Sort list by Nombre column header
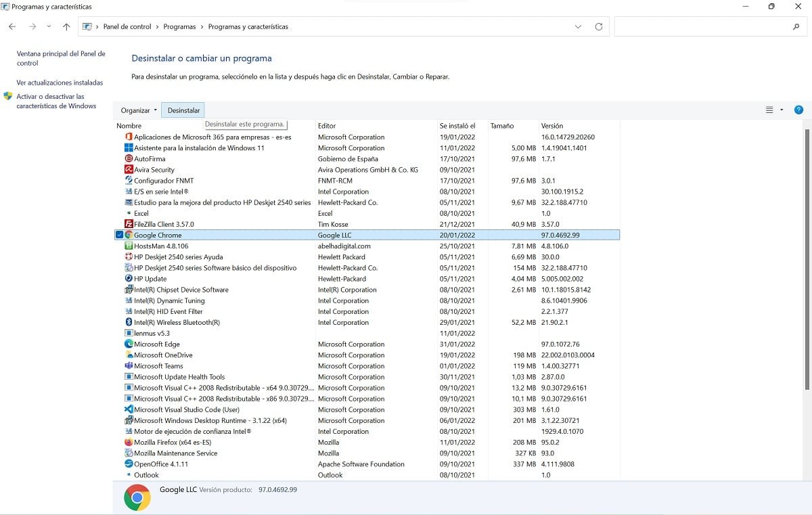The width and height of the screenshot is (812, 515). point(129,126)
